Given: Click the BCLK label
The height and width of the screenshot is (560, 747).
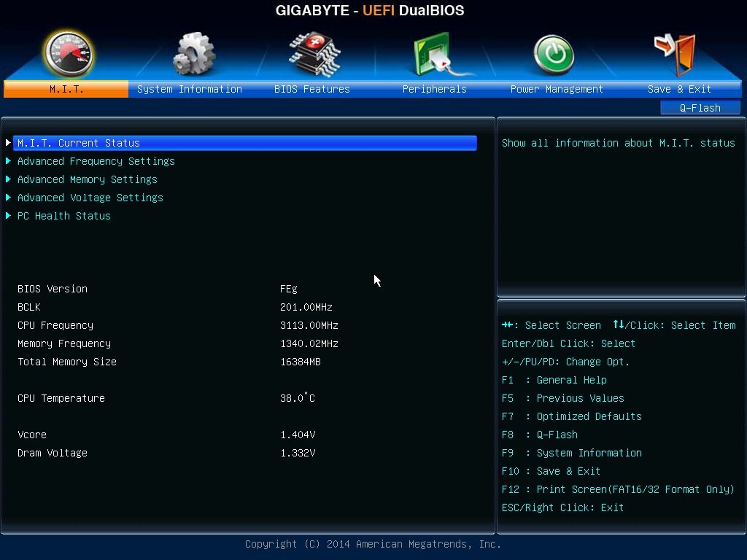Looking at the screenshot, I should (x=29, y=307).
